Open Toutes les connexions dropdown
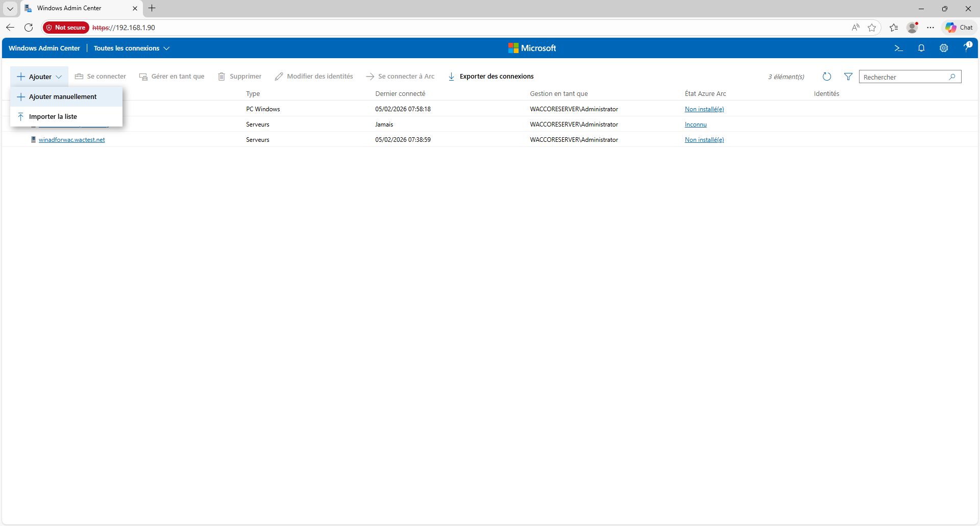980x526 pixels. point(132,48)
